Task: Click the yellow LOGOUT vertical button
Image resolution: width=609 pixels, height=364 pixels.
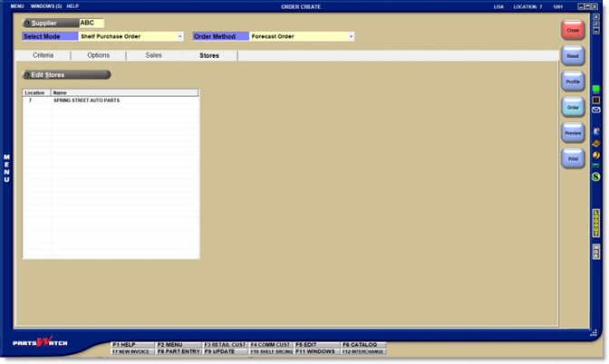Action: [x=596, y=223]
